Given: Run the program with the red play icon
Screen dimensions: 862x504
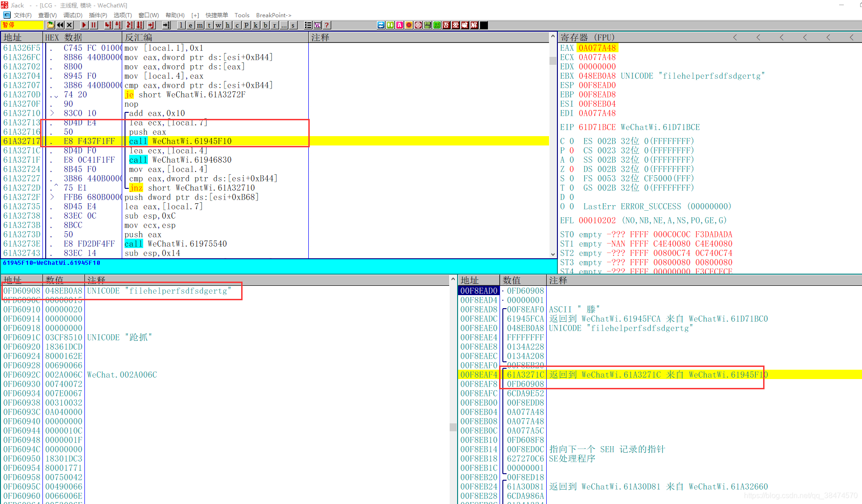Looking at the screenshot, I should (x=84, y=25).
